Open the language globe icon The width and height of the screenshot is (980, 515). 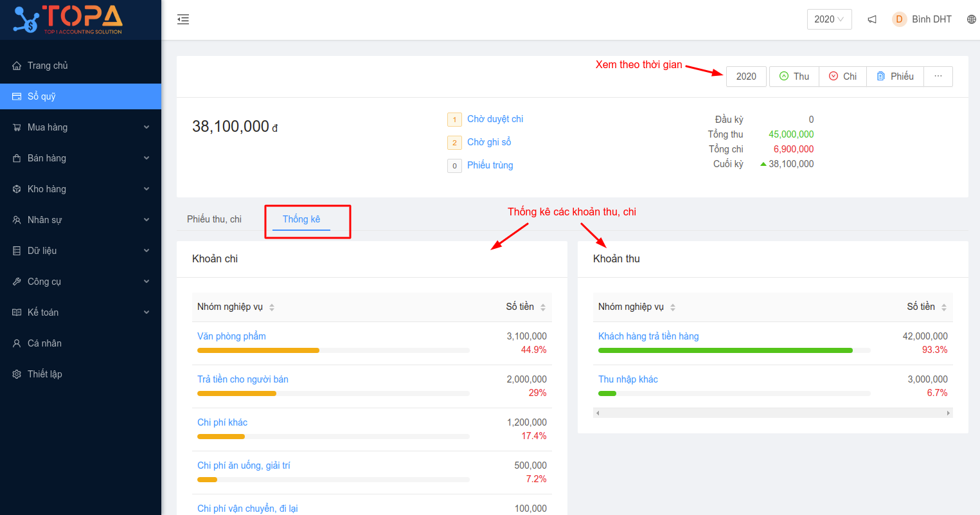[x=971, y=19]
